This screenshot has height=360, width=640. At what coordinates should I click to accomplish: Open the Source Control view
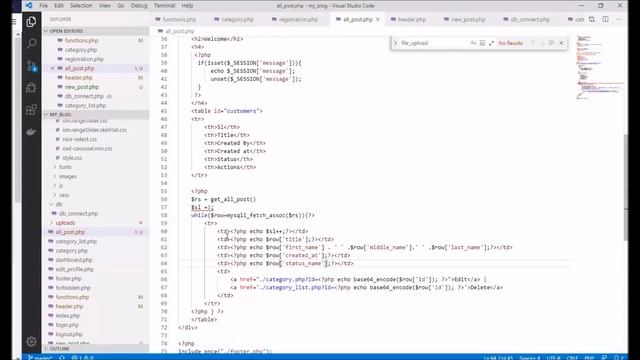pyautogui.click(x=31, y=66)
